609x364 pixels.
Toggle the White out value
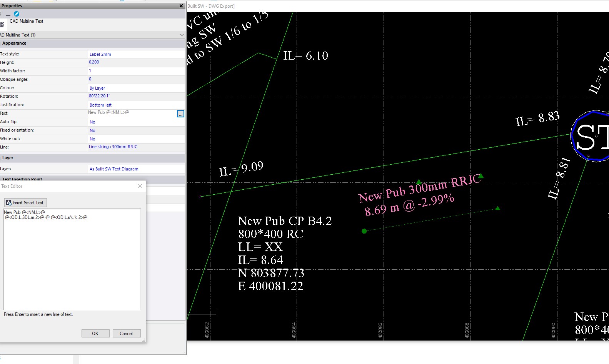pyautogui.click(x=136, y=139)
